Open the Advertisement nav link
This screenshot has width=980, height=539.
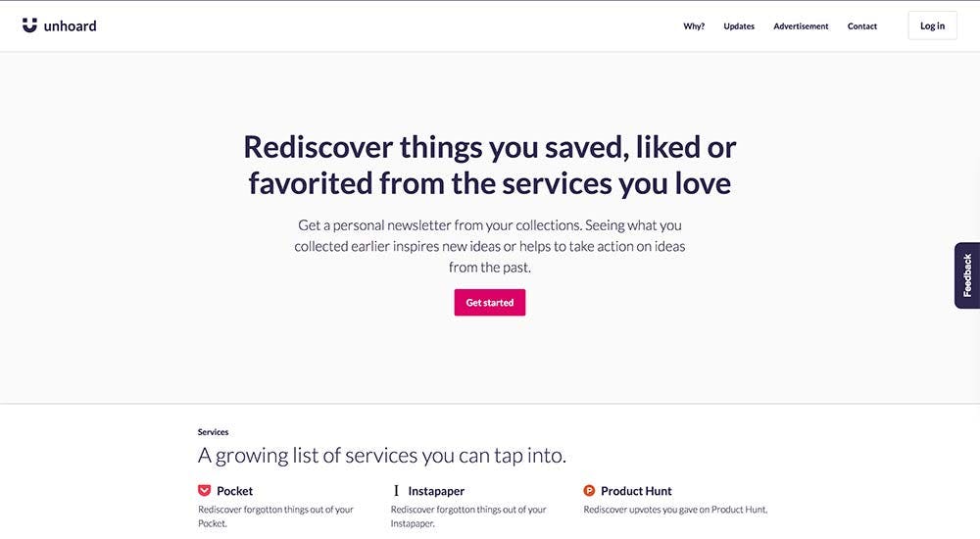[801, 26]
